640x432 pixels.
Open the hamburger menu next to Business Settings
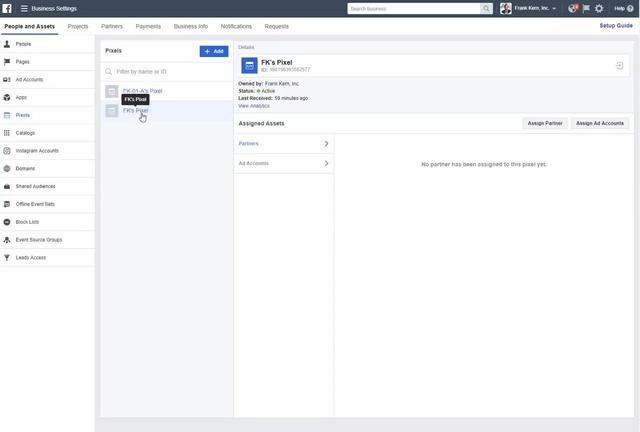point(24,9)
